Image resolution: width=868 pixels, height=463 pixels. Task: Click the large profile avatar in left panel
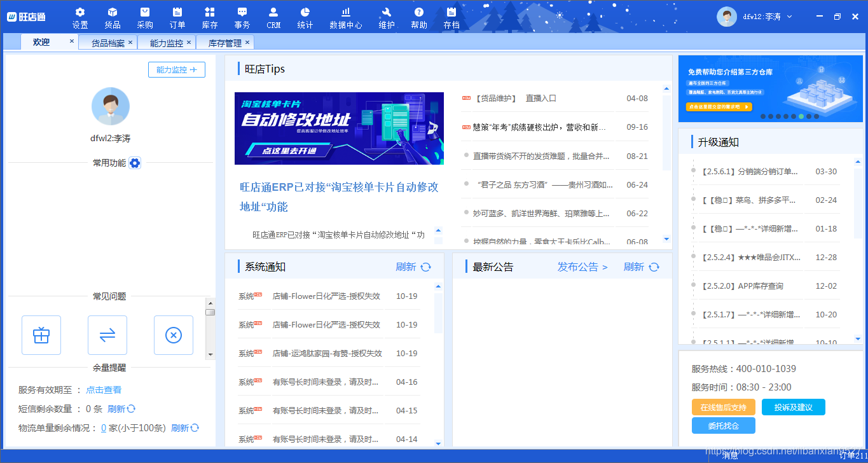pos(111,106)
